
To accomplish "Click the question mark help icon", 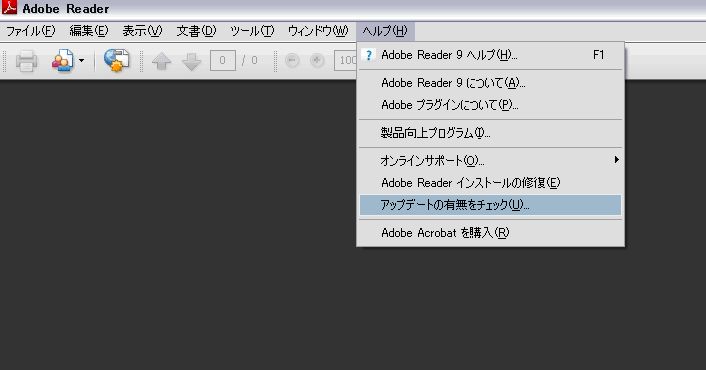I will pyautogui.click(x=368, y=55).
